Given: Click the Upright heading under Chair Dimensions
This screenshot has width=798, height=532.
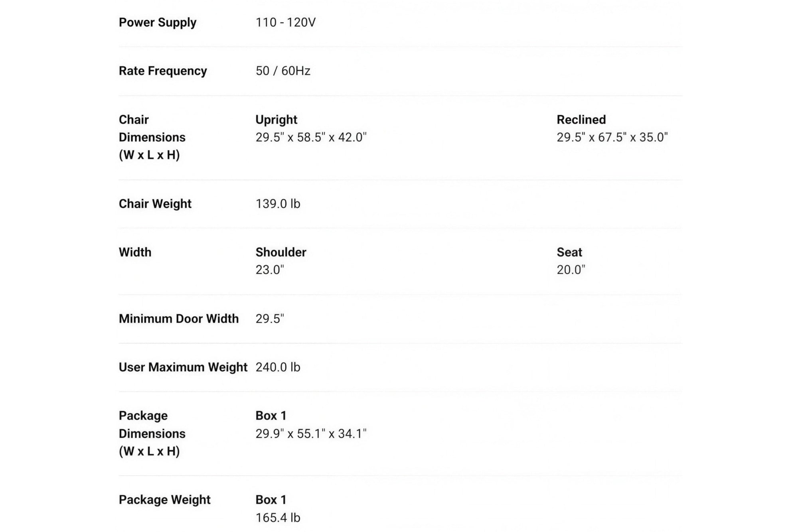Looking at the screenshot, I should pos(277,120).
